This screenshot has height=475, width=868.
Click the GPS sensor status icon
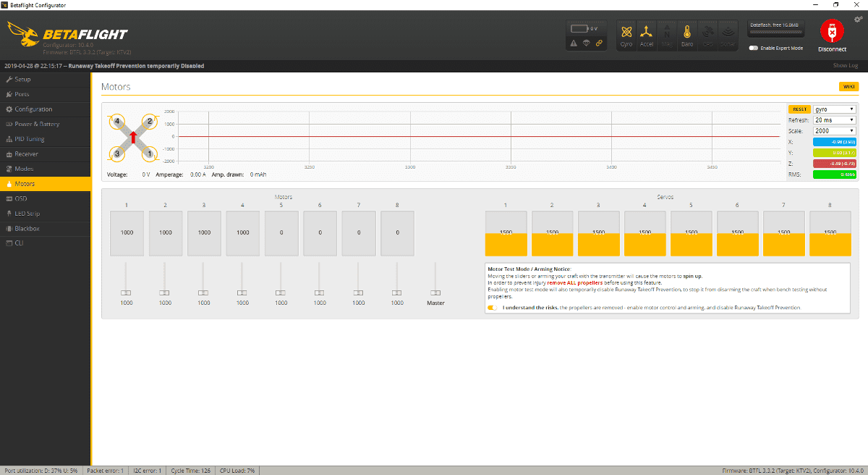pos(707,35)
